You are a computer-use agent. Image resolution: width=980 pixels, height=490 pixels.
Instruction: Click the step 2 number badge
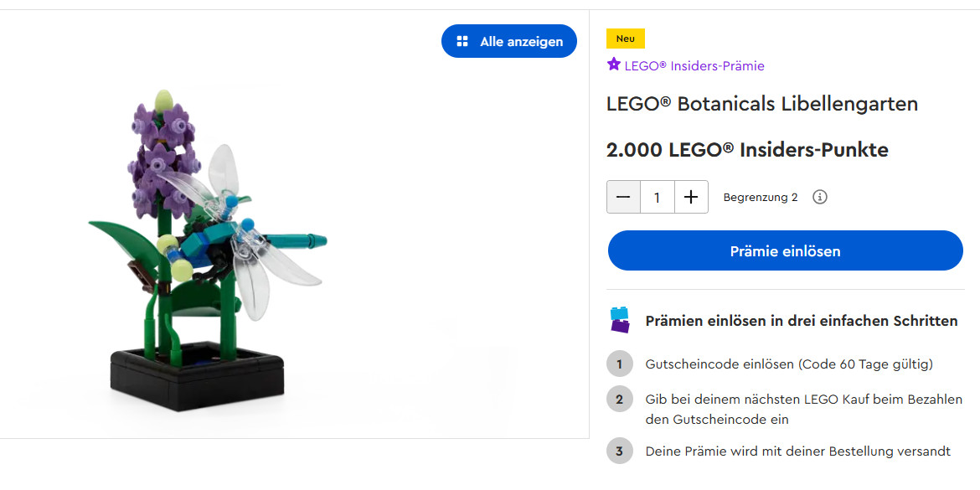click(x=619, y=400)
